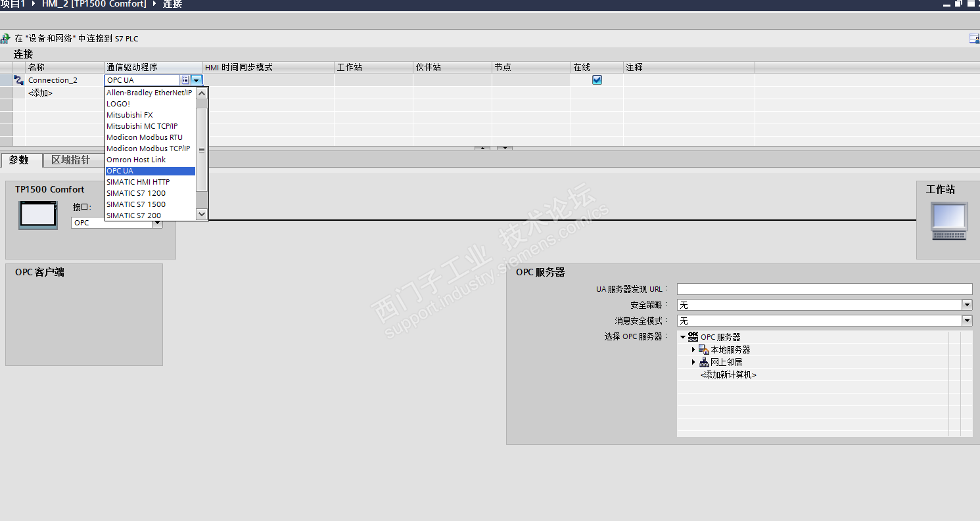Viewport: 980px width, 521px height.
Task: Click the Connection_2 name cell
Action: point(64,80)
